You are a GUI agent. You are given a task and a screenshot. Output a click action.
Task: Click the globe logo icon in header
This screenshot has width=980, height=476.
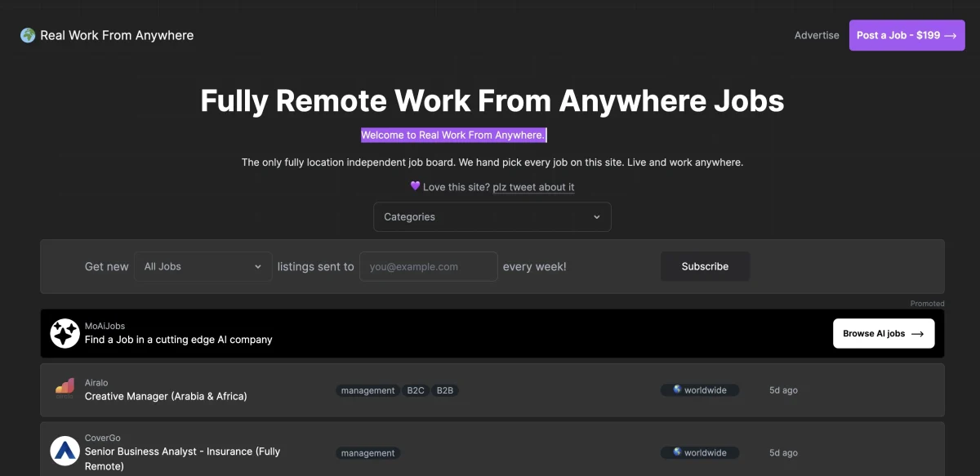click(x=28, y=35)
